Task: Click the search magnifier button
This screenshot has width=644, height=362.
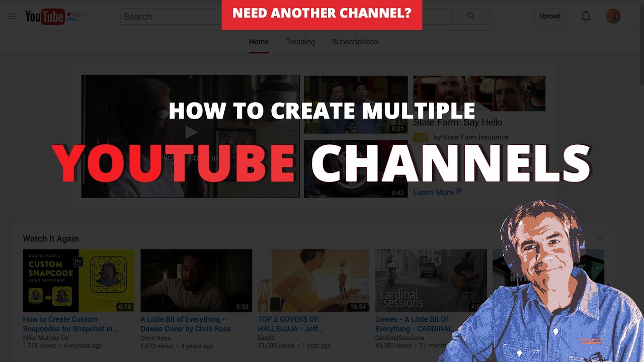Action: click(471, 16)
